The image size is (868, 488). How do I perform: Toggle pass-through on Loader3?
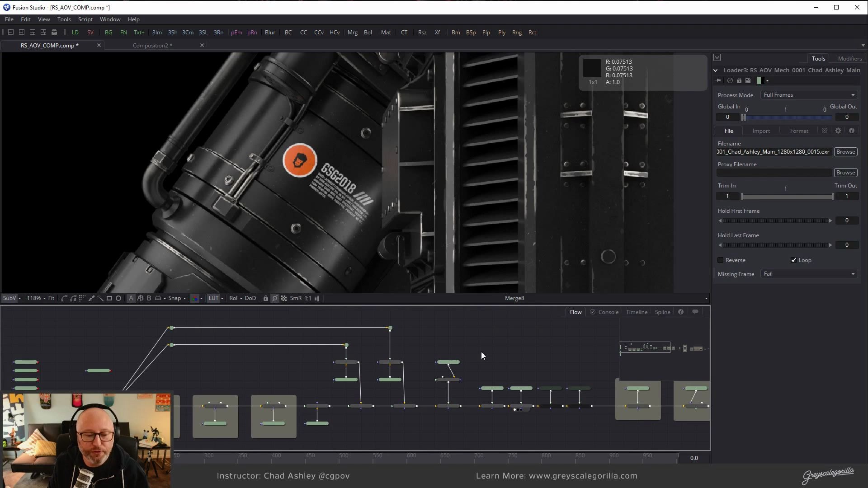pos(730,80)
